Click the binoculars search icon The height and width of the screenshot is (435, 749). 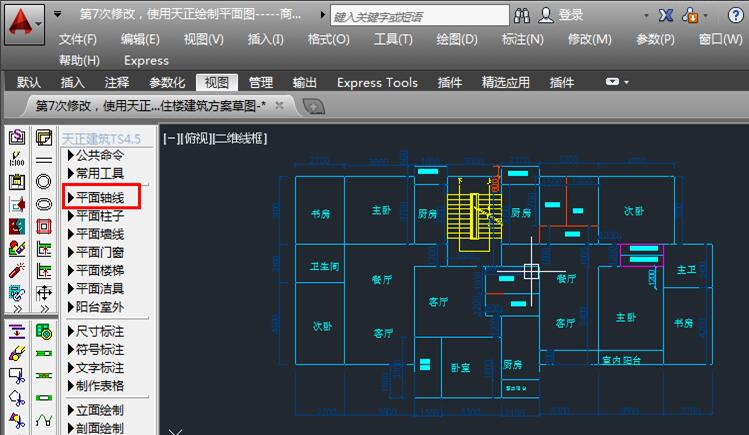coord(521,16)
